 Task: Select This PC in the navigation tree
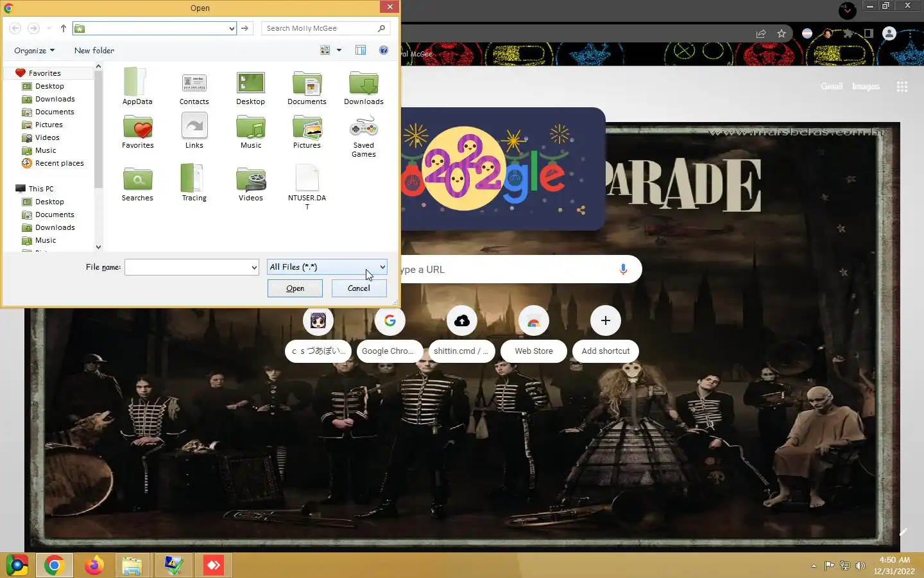point(40,189)
